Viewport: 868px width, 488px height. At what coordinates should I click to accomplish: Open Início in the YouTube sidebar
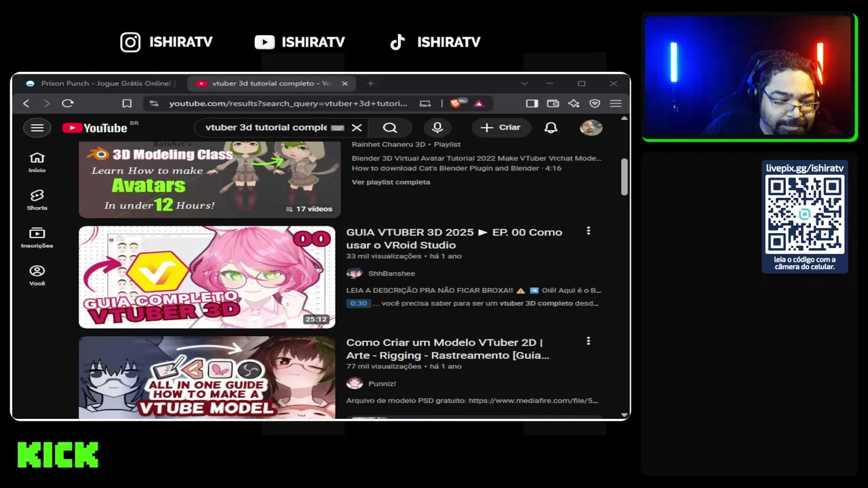click(37, 161)
